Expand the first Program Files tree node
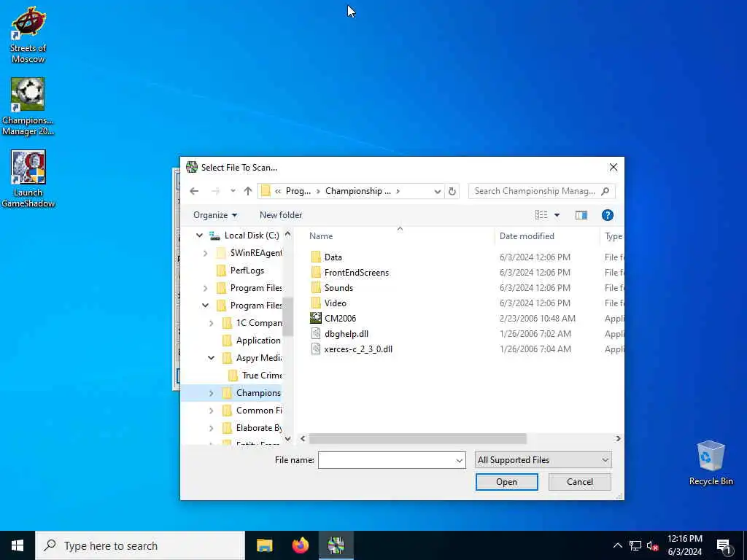The image size is (747, 560). 205,288
